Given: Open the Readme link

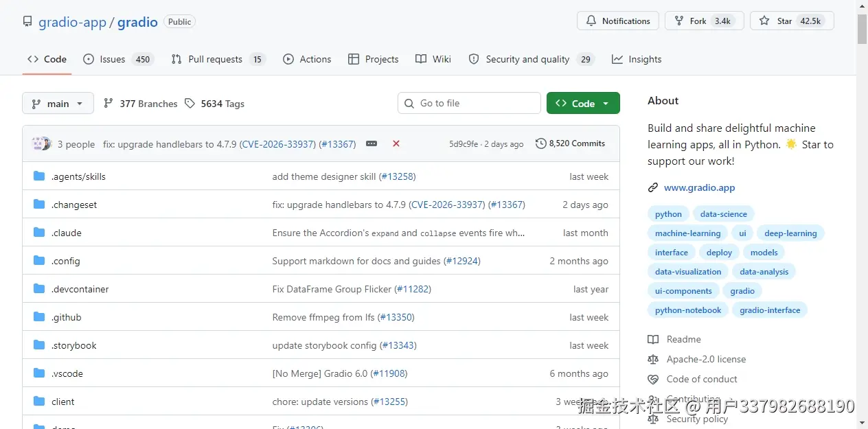Looking at the screenshot, I should coord(675,339).
